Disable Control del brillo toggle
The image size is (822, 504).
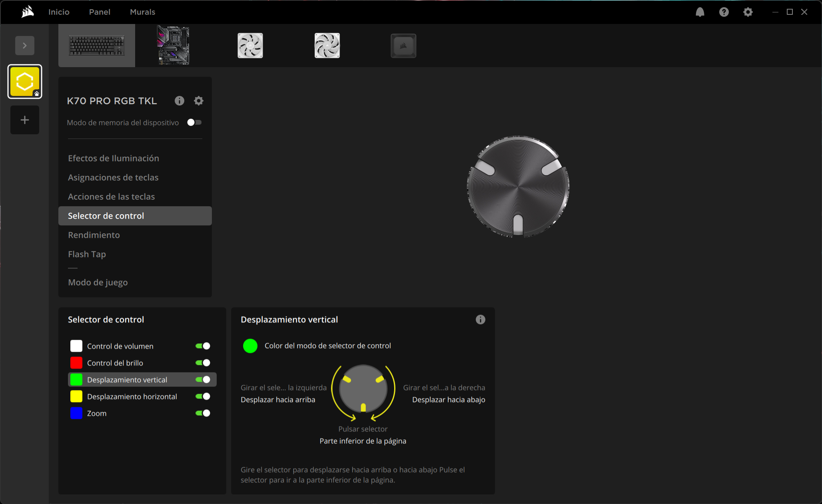[x=203, y=363]
